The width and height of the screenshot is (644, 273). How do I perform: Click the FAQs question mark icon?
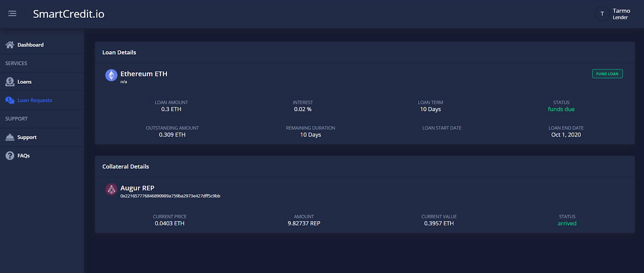point(10,155)
